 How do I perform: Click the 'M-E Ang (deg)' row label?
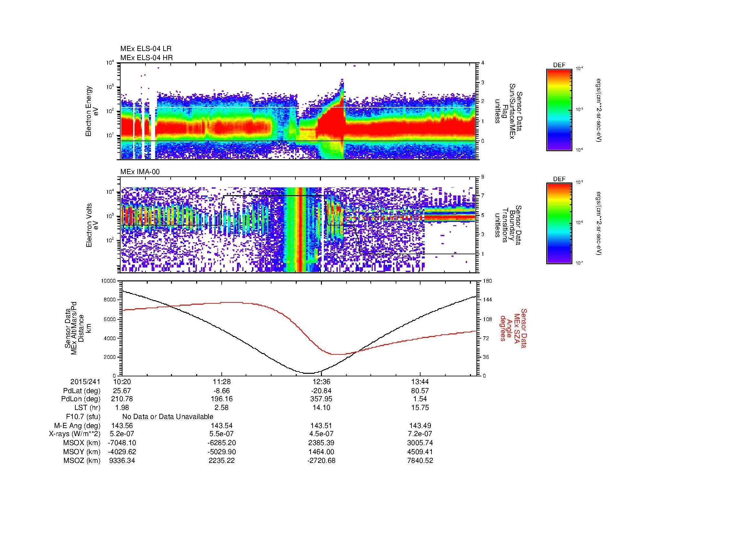point(77,425)
